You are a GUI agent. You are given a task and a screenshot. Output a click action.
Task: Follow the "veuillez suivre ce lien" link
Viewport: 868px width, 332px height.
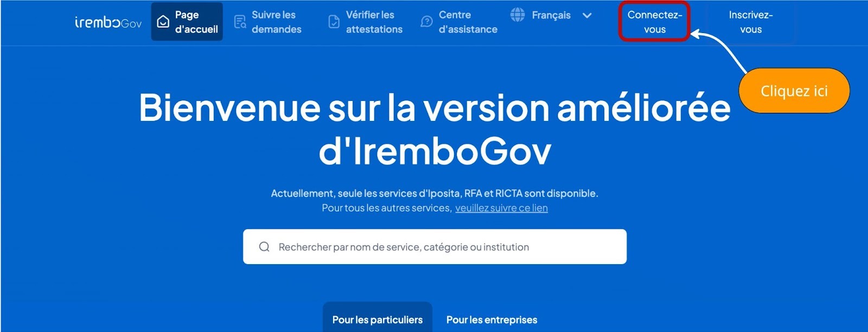point(501,208)
